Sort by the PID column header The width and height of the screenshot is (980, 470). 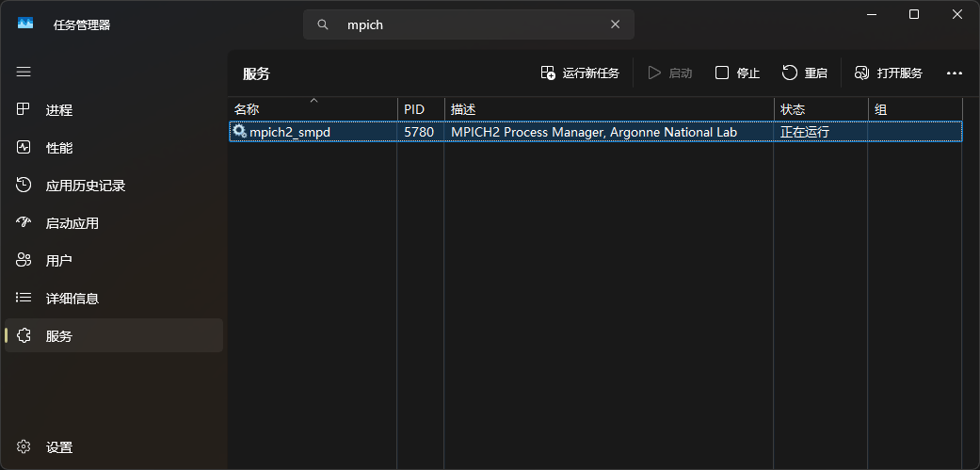pos(421,109)
